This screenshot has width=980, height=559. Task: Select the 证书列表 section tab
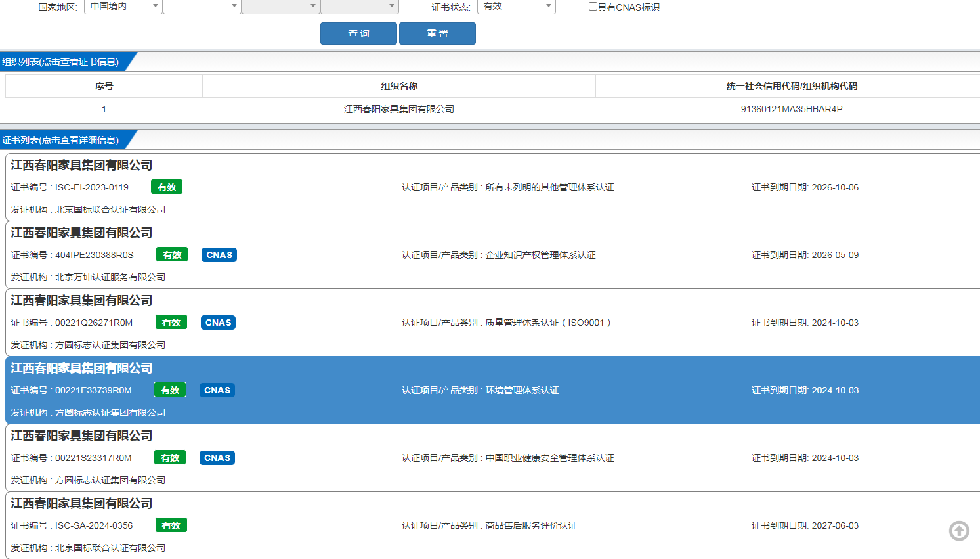64,140
